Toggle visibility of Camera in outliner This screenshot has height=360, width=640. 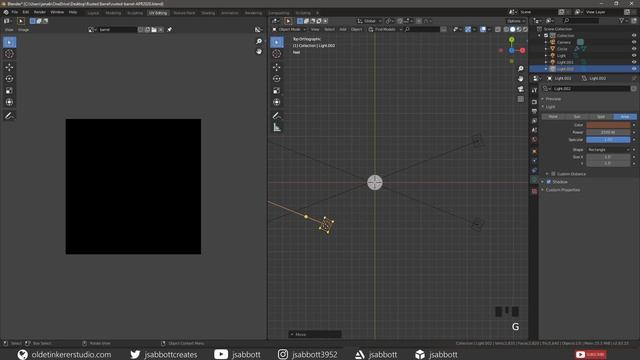pos(634,42)
